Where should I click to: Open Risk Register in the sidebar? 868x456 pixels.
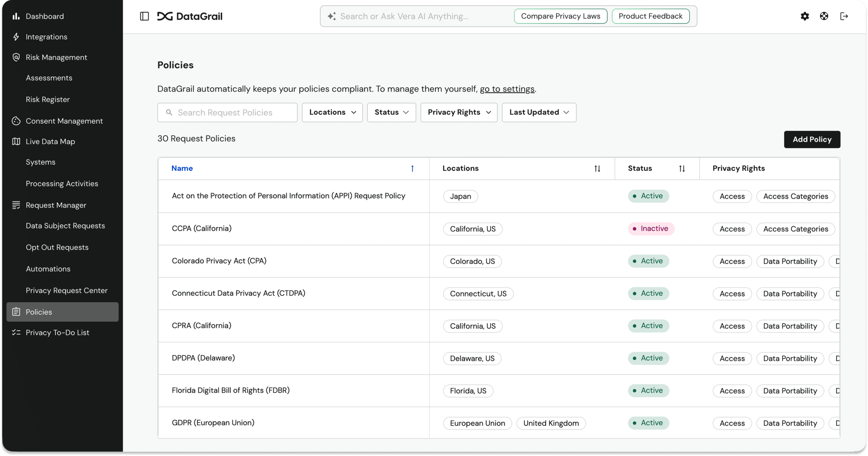(48, 99)
